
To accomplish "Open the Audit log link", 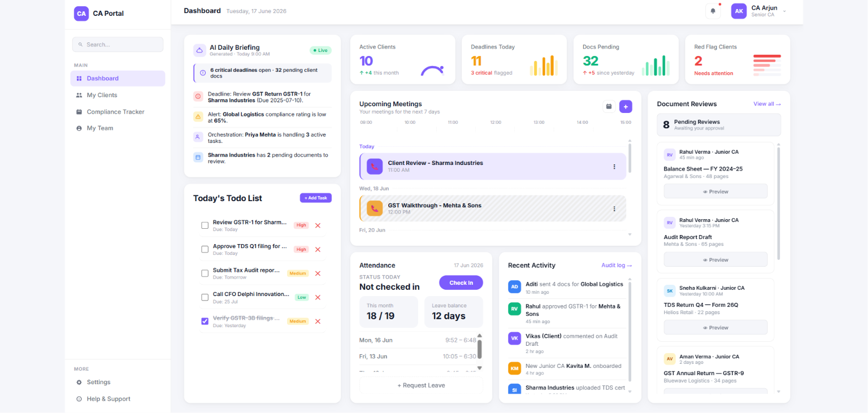I will (x=617, y=266).
